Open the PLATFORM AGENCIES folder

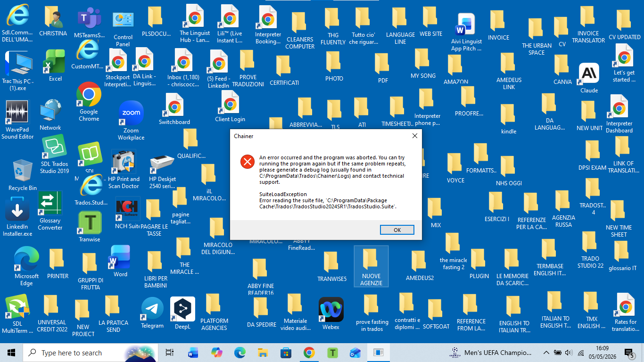tap(214, 313)
